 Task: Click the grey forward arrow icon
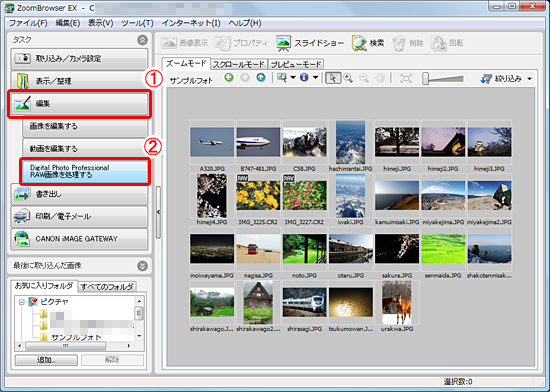click(245, 77)
